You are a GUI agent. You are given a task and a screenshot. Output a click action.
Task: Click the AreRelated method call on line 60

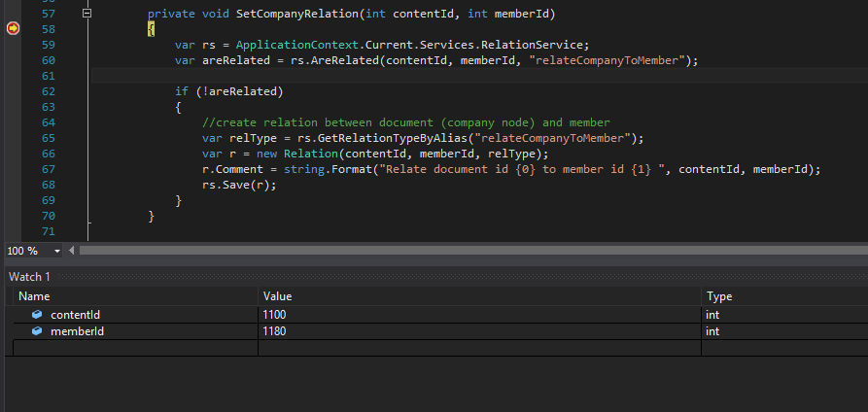[345, 60]
